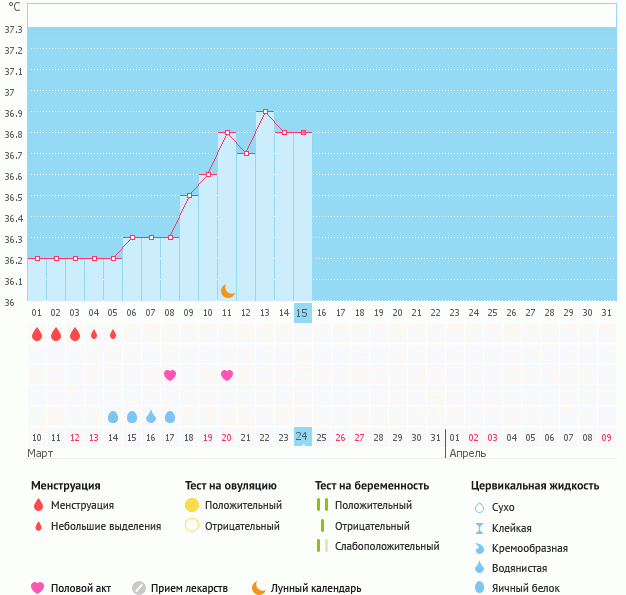The height and width of the screenshot is (595, 626).
Task: Click the green double-bar positive pregnancy test icon
Action: 321,505
